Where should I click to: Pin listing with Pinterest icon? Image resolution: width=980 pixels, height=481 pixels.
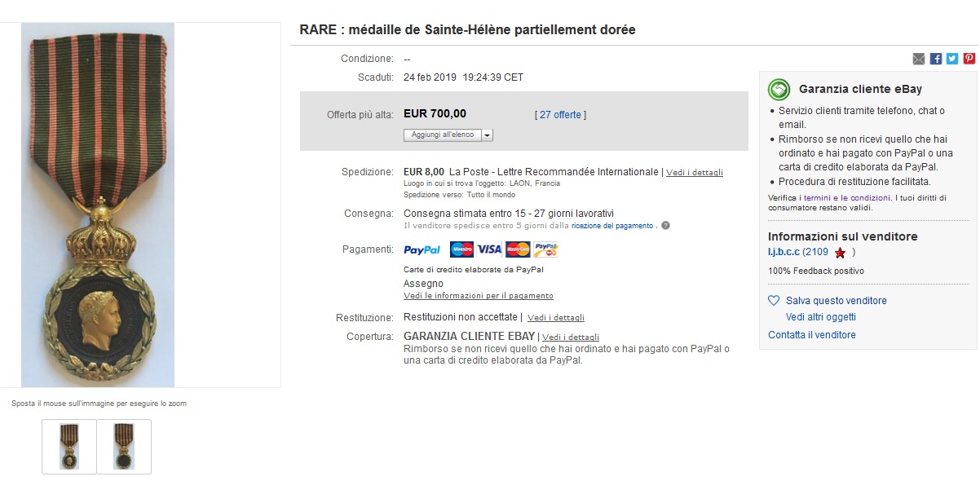point(969,59)
